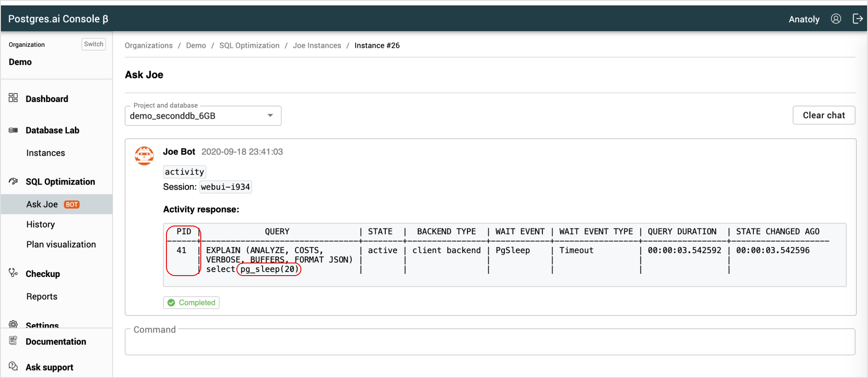The image size is (868, 378).
Task: Click the Ask Joe page heading
Action: [144, 75]
